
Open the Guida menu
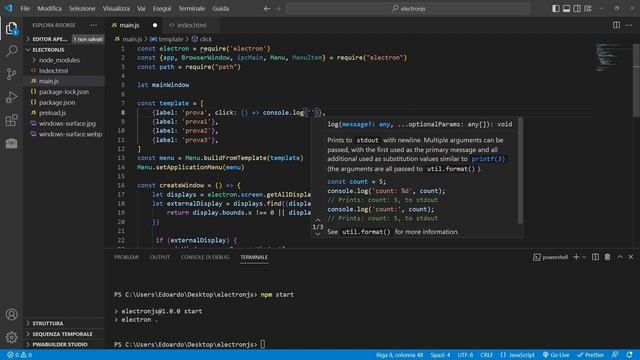pos(221,8)
